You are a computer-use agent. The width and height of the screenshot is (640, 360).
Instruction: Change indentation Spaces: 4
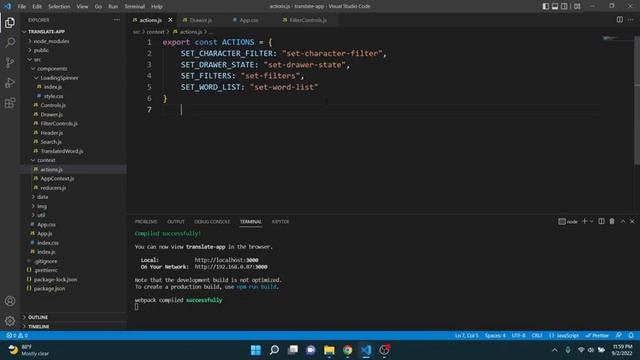click(x=495, y=336)
